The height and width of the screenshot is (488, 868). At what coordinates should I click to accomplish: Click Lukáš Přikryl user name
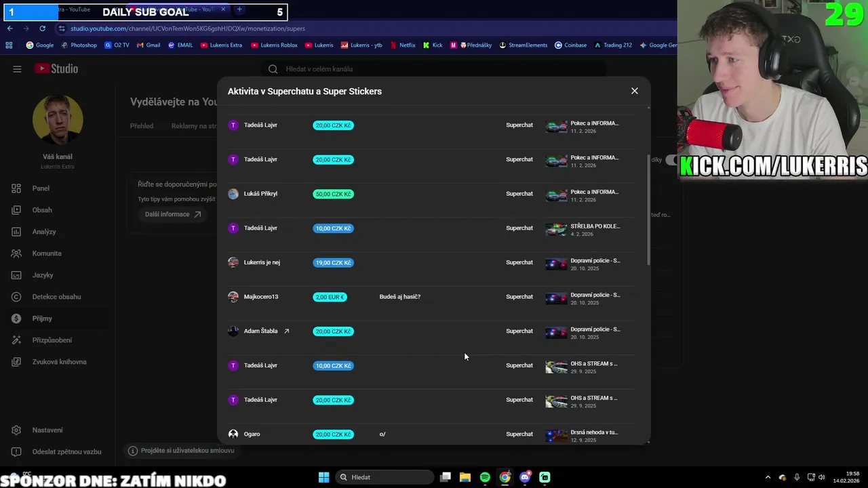pos(260,194)
